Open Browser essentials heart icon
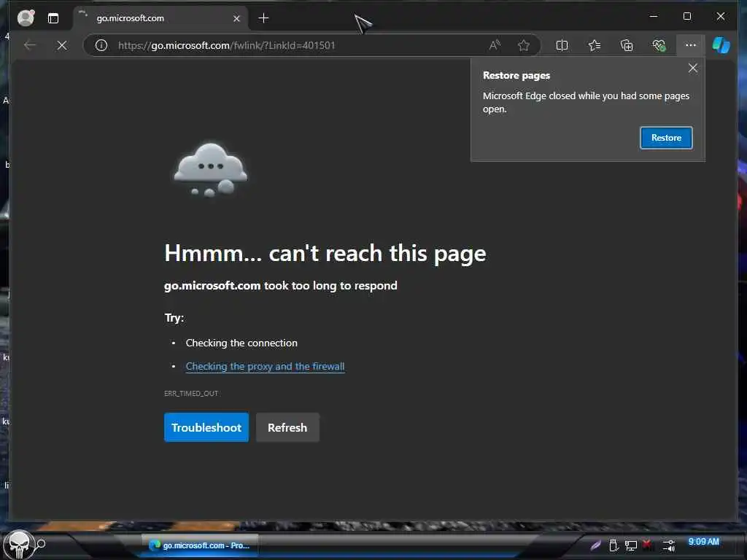 659,45
